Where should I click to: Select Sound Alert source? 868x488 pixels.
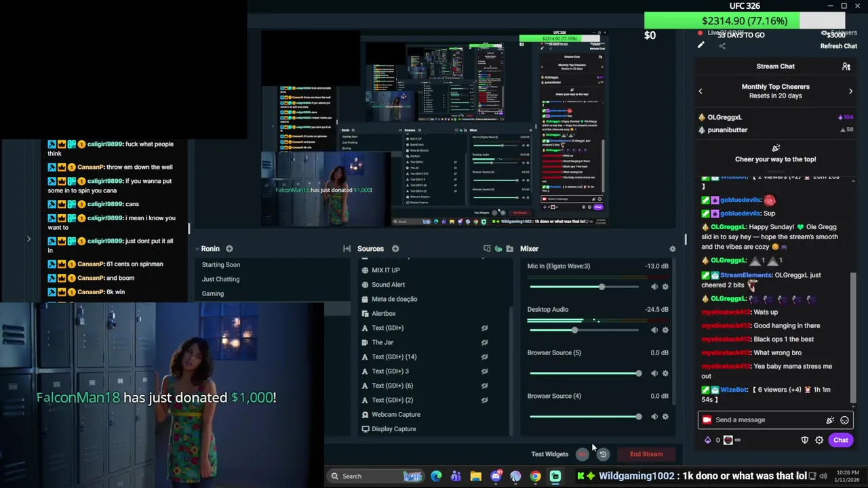388,285
